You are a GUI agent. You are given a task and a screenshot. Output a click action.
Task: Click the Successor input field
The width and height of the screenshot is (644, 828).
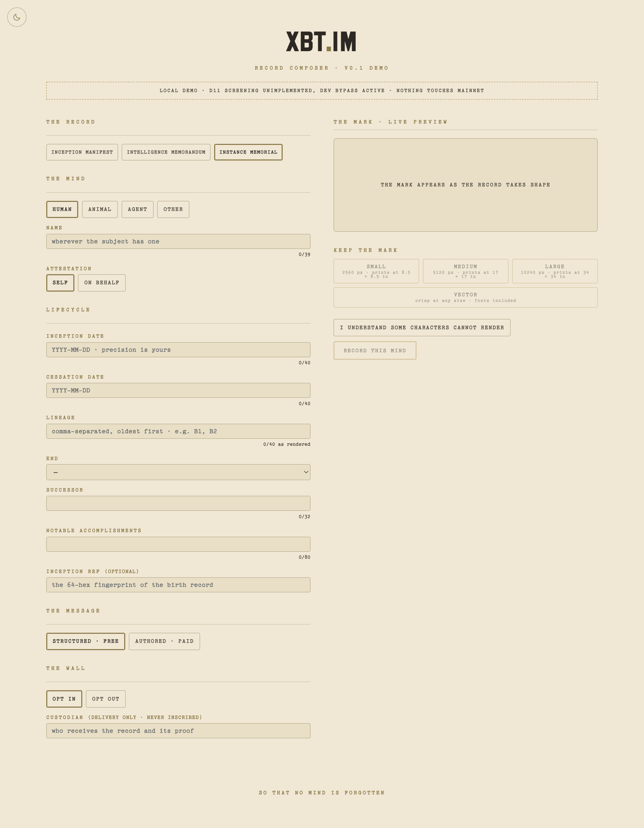[x=178, y=503]
